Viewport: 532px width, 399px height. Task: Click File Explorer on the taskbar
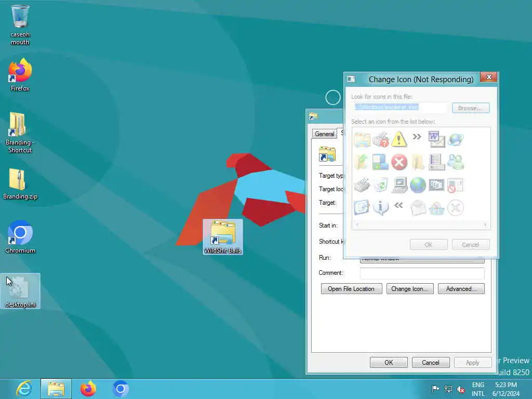click(56, 389)
